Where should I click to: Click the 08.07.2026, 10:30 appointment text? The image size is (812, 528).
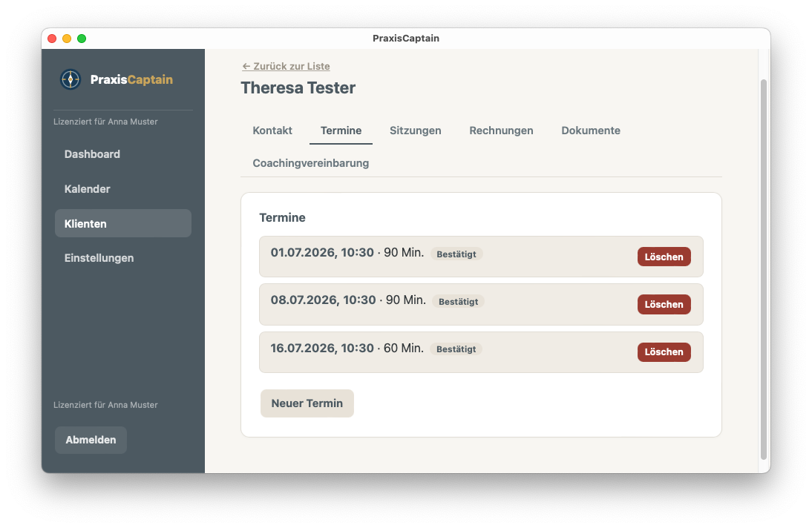click(323, 300)
